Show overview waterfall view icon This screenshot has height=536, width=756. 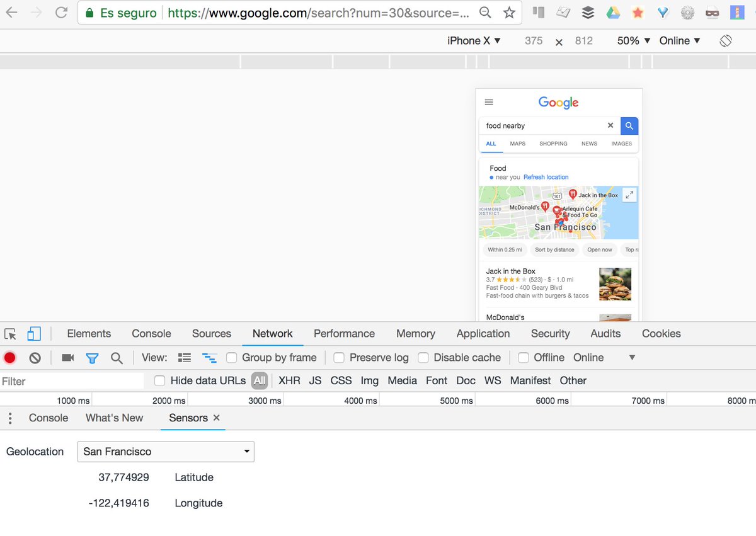point(209,358)
